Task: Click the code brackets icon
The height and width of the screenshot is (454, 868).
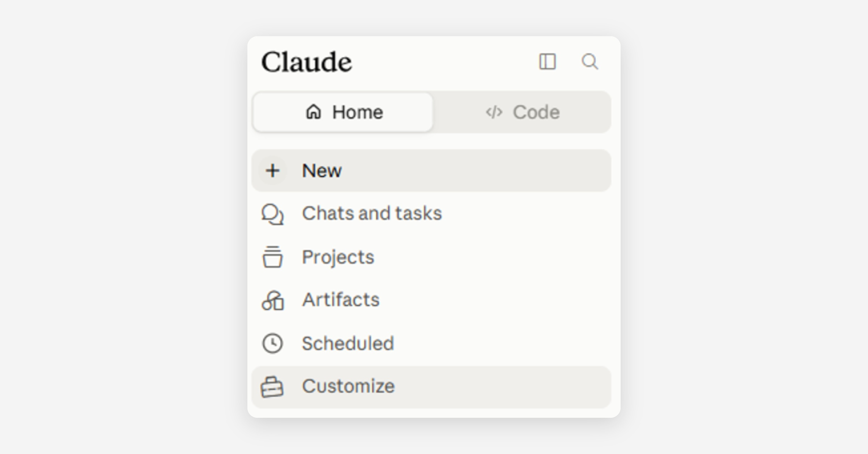Action: click(494, 112)
